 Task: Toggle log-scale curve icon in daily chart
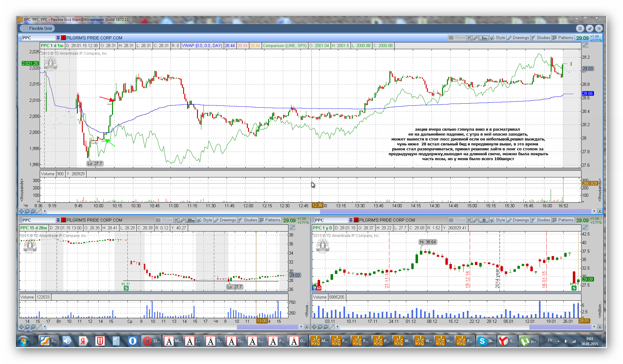click(x=585, y=228)
